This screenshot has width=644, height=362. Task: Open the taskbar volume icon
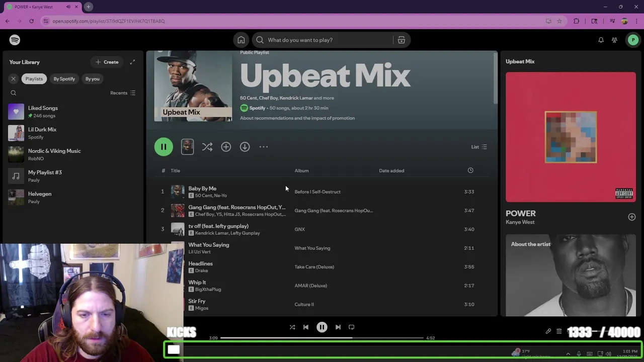click(x=608, y=354)
